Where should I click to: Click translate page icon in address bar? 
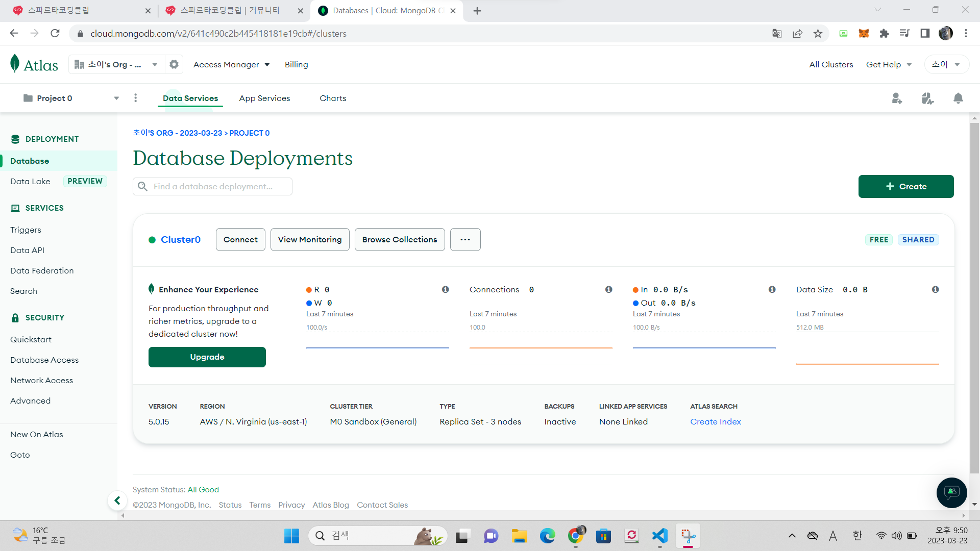coord(777,34)
